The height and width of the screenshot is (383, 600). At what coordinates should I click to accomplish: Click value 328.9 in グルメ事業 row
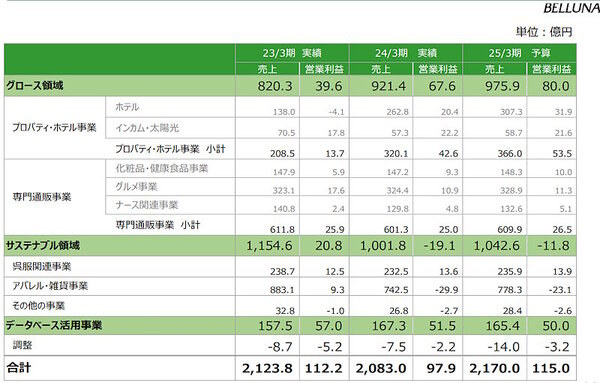pos(511,191)
